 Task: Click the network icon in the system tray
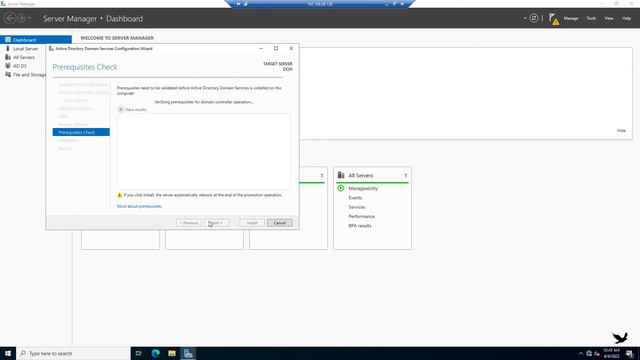pos(589,353)
